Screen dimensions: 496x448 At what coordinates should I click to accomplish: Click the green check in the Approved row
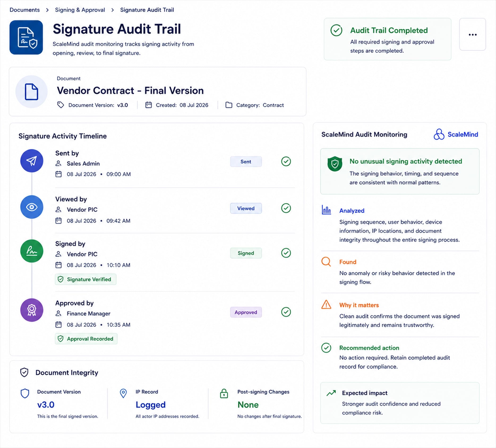point(286,312)
